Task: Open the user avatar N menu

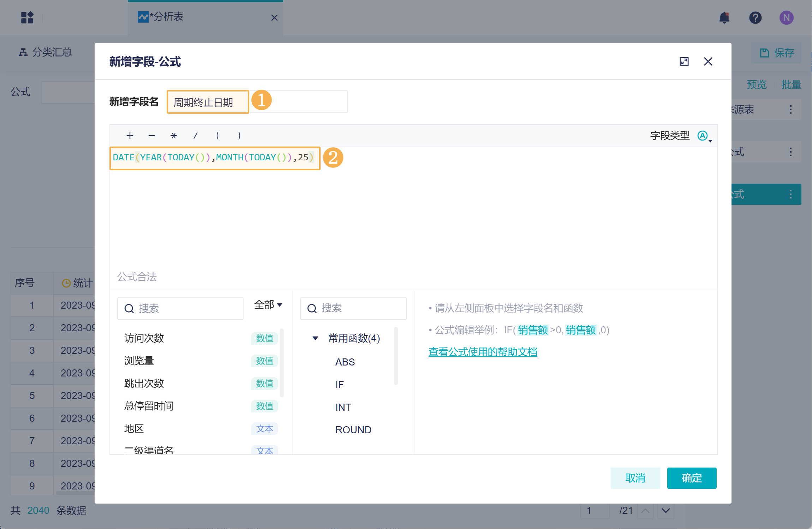Action: coord(786,17)
